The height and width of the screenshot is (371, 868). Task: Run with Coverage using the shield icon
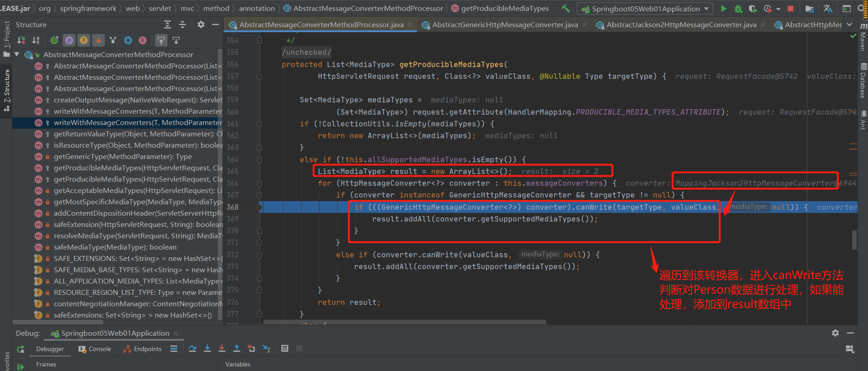(x=753, y=8)
